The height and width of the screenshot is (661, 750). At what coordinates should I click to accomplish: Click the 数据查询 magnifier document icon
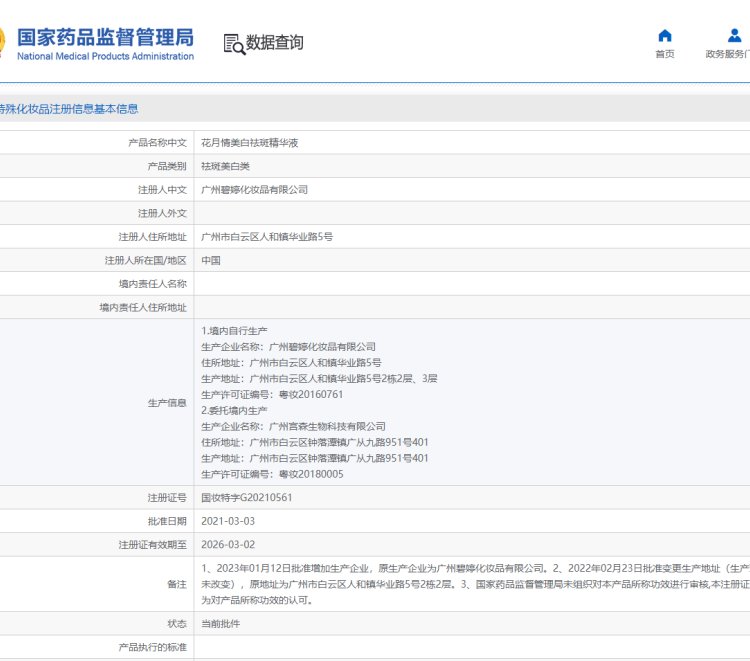234,44
